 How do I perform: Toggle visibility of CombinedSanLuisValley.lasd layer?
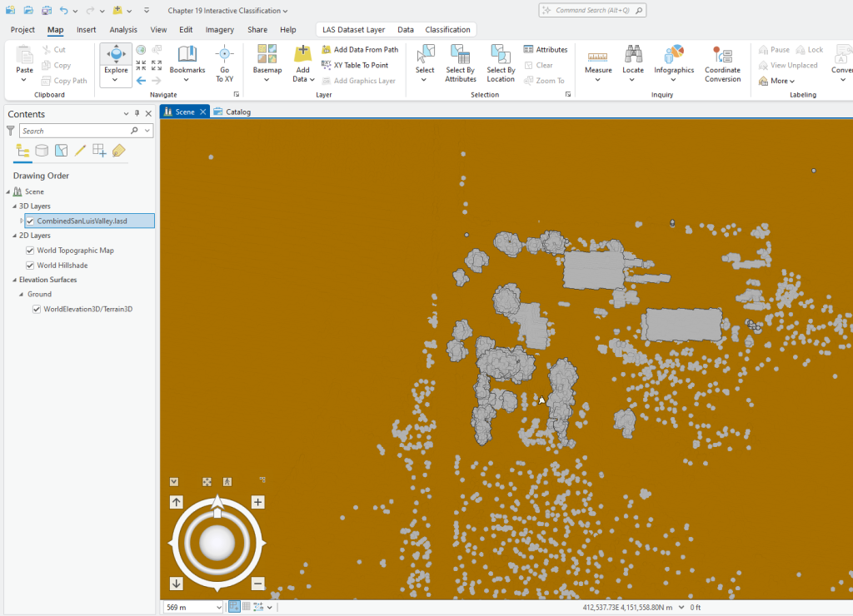pos(31,221)
